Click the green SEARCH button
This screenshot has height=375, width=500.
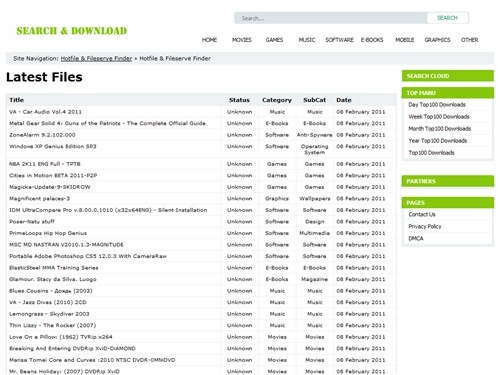(x=447, y=18)
